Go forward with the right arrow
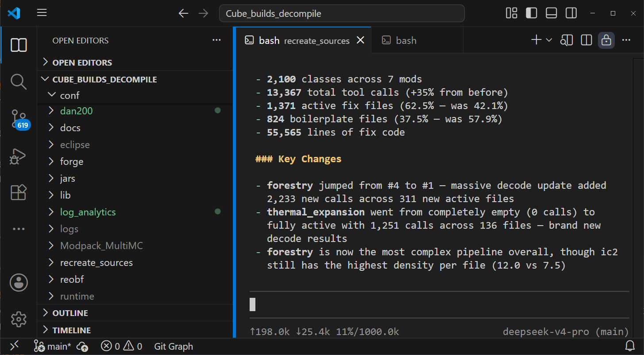 pos(203,13)
